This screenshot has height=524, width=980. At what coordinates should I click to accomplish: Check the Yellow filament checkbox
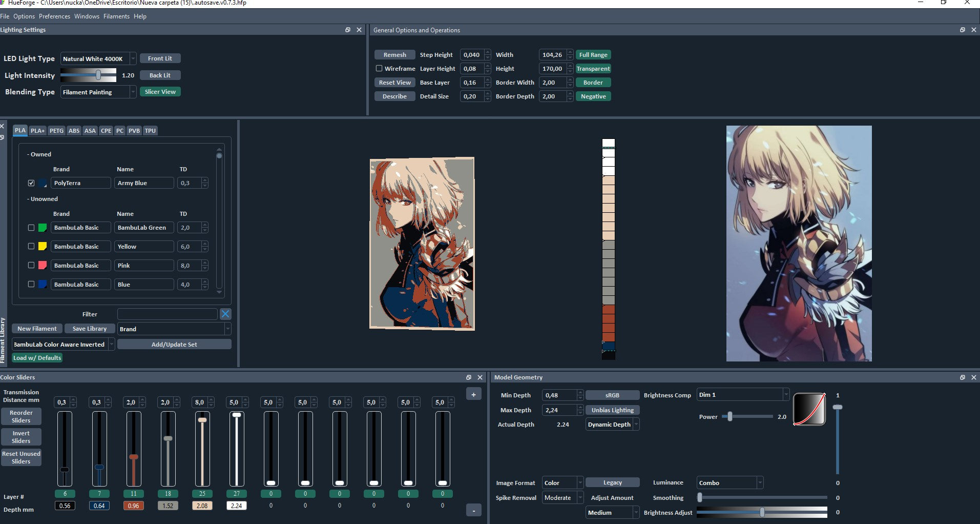[x=31, y=247]
